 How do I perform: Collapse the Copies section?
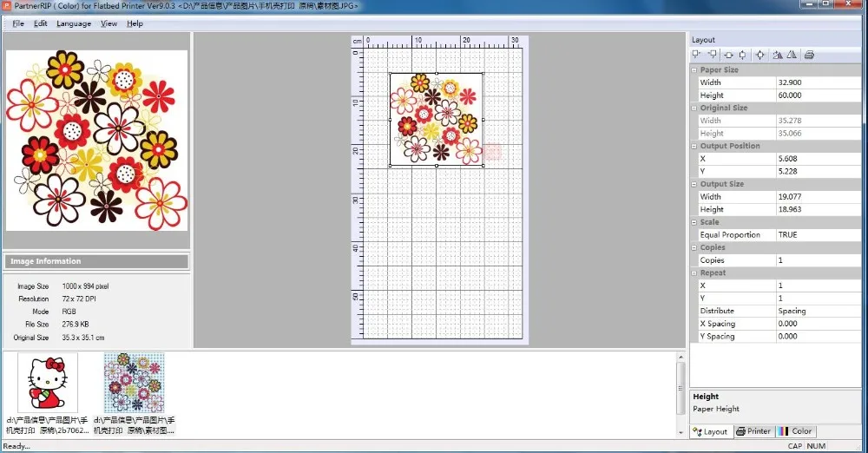click(x=694, y=247)
